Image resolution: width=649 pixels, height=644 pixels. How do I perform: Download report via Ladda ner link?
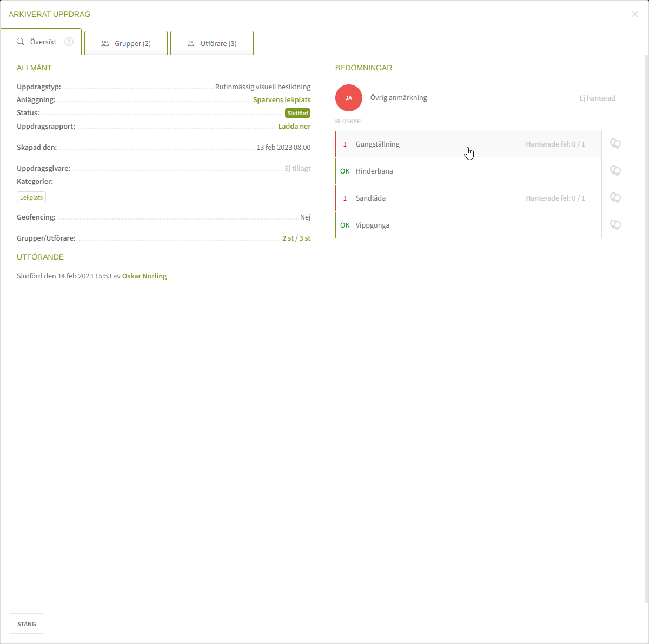coord(294,126)
